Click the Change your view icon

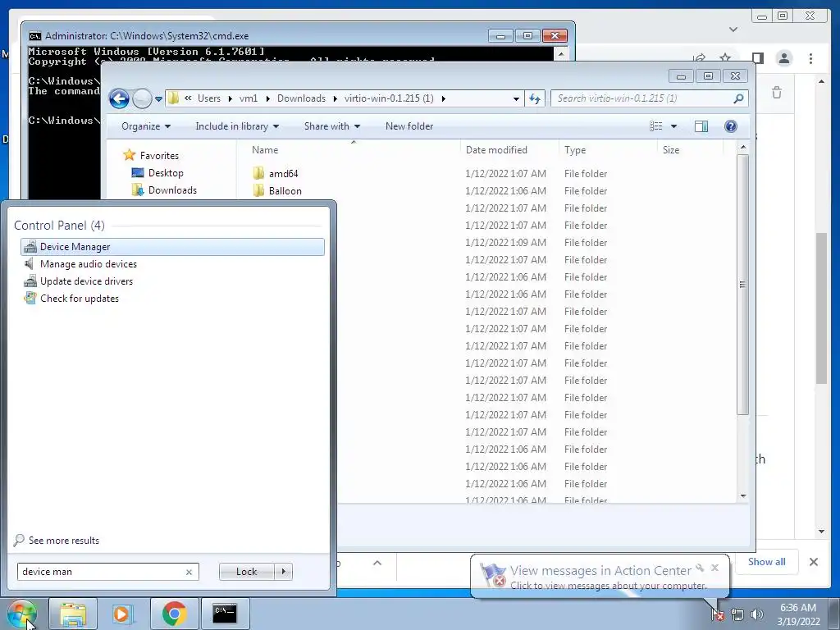(655, 126)
